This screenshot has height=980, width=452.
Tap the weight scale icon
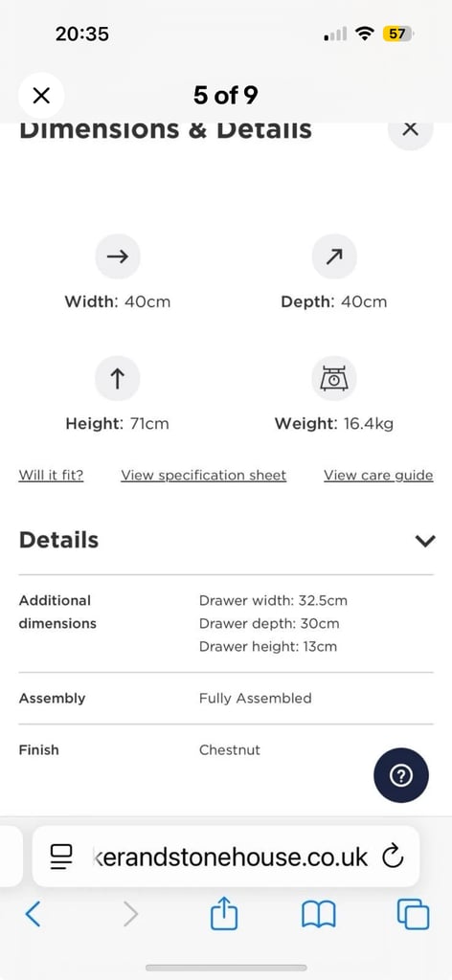click(334, 378)
